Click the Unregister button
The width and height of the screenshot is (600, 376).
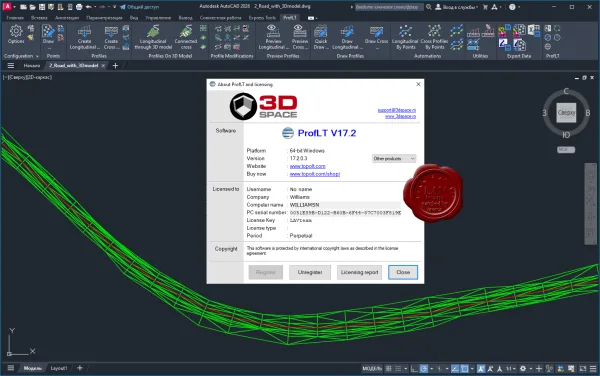[x=310, y=272]
